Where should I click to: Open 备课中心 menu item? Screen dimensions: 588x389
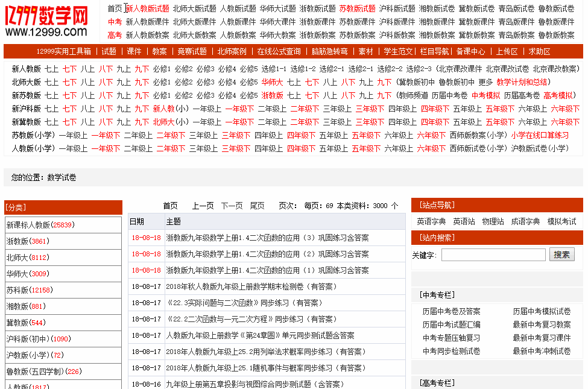[x=470, y=51]
